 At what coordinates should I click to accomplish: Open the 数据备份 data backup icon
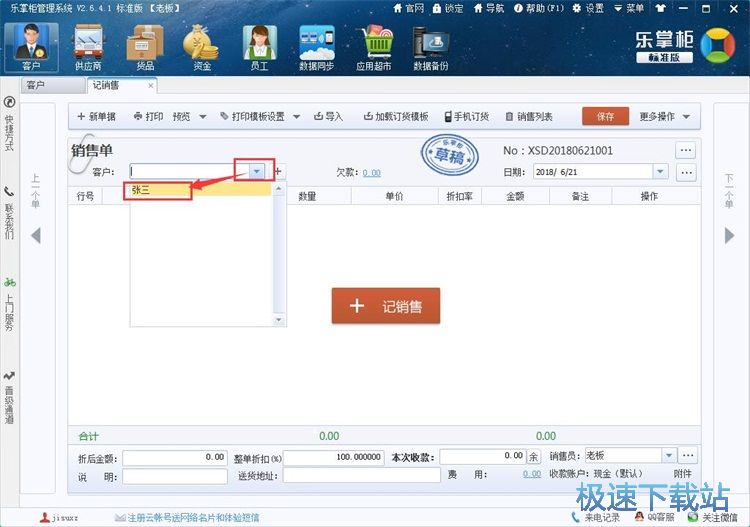point(430,47)
